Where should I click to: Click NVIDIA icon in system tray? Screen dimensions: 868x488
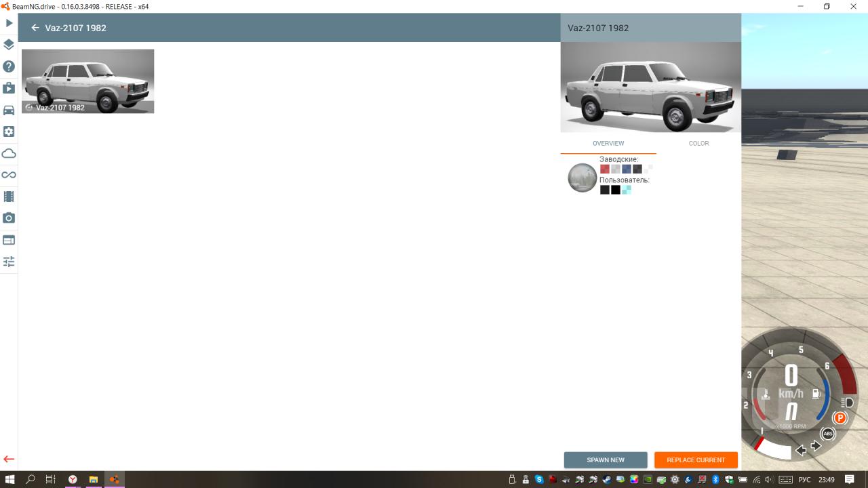(648, 479)
